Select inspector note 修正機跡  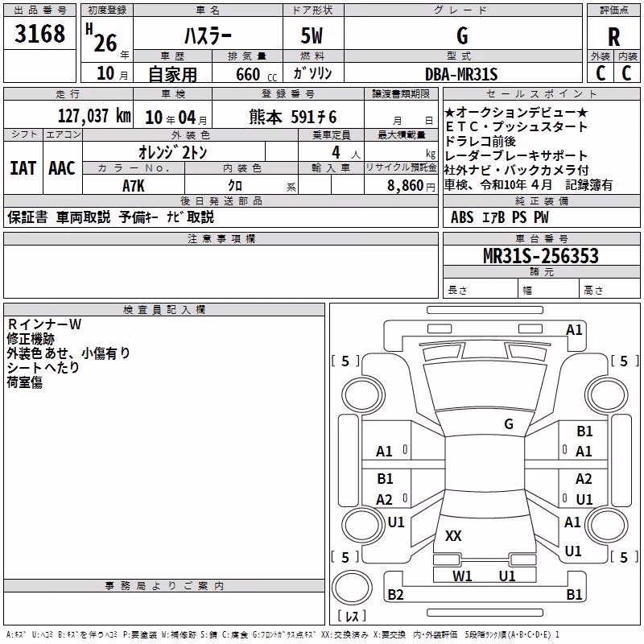pos(31,339)
